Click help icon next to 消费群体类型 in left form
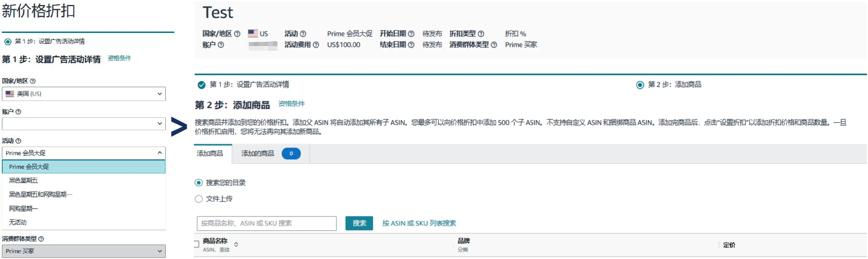 click(41, 239)
